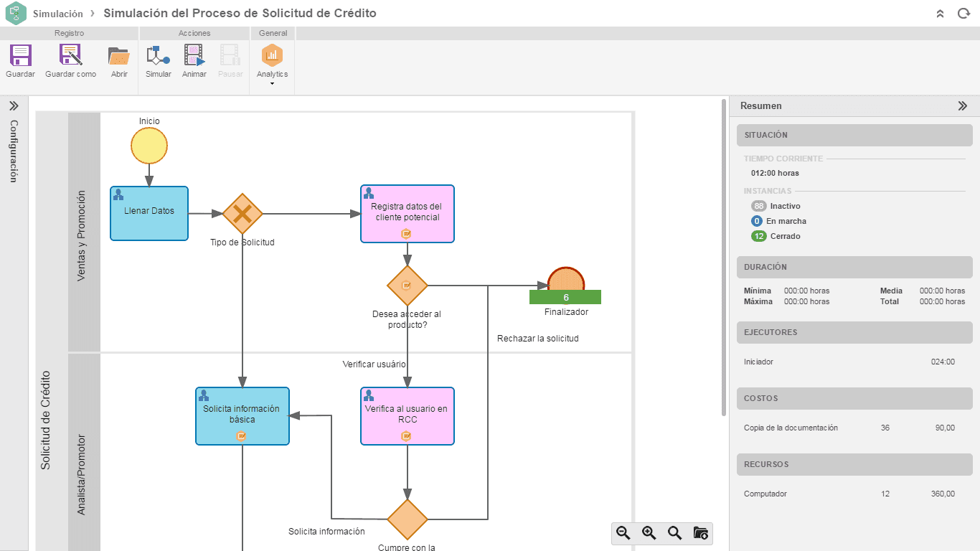This screenshot has width=980, height=551.
Task: Click the user icon in Llenar Datos task
Action: click(119, 194)
